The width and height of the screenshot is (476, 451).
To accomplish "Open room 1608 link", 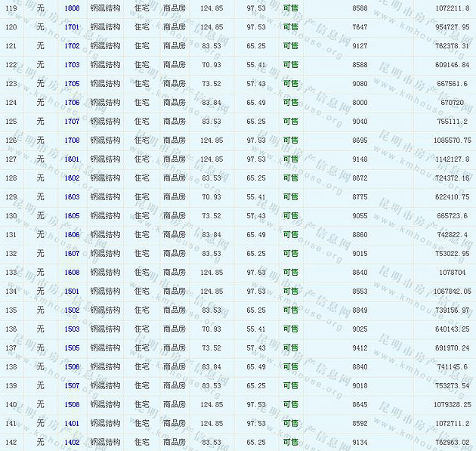I will pyautogui.click(x=72, y=272).
